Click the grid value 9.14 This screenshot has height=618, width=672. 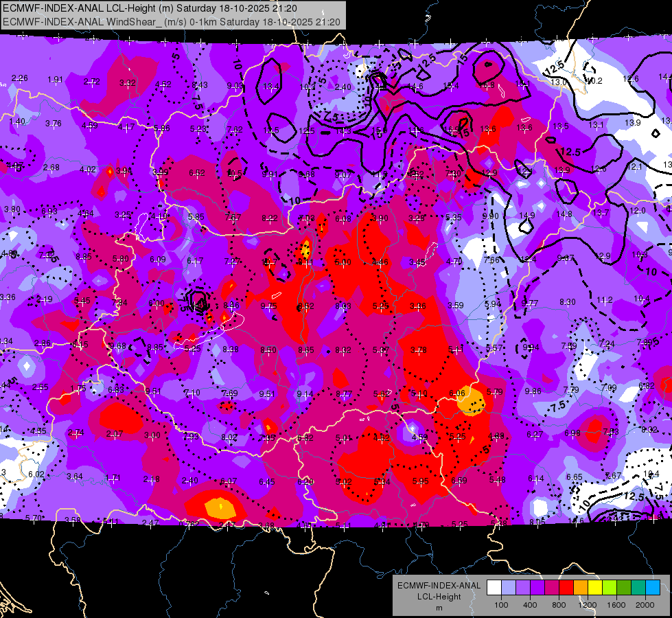point(305,393)
